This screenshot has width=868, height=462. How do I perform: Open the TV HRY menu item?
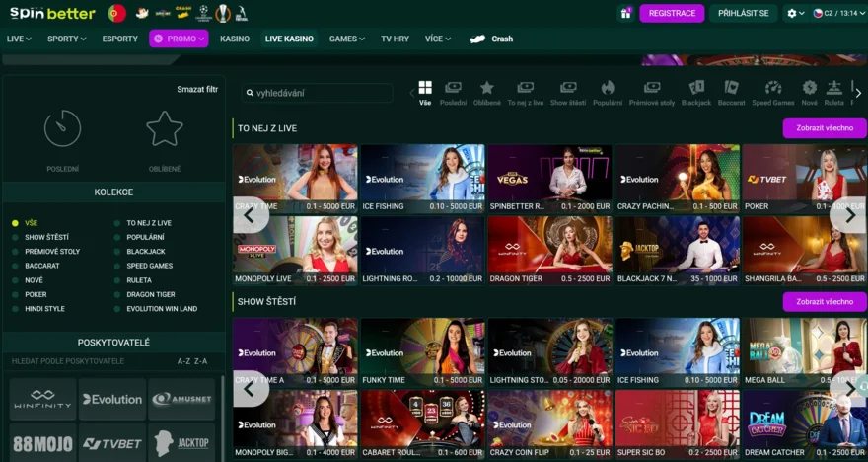coord(396,38)
